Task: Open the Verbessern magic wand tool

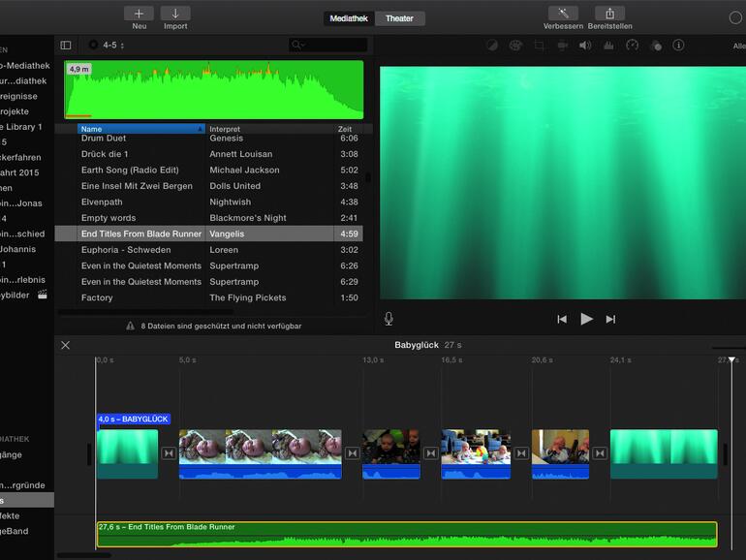Action: [562, 14]
